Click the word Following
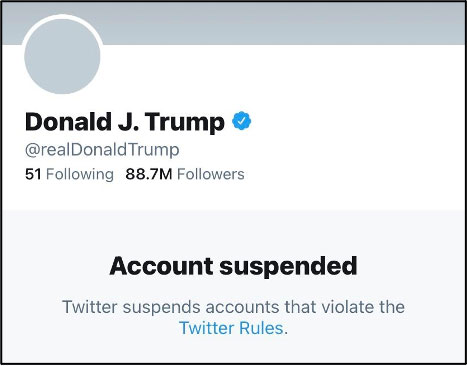 pos(80,175)
